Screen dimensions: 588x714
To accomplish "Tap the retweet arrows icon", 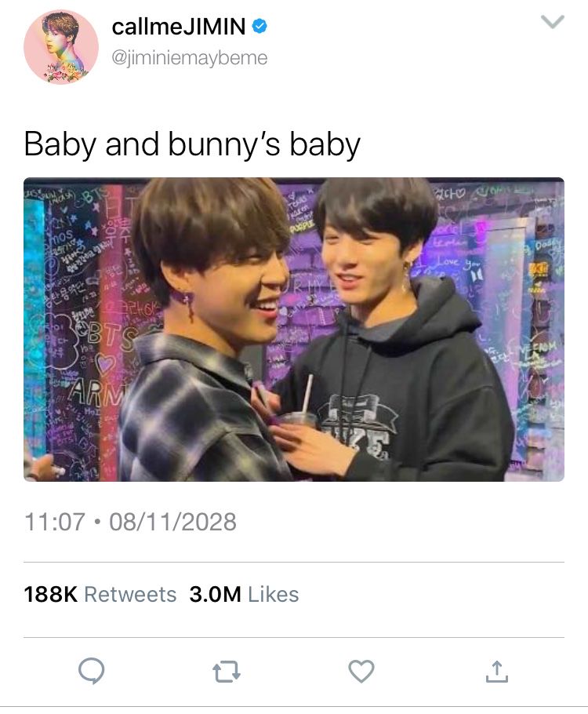I will point(227,672).
